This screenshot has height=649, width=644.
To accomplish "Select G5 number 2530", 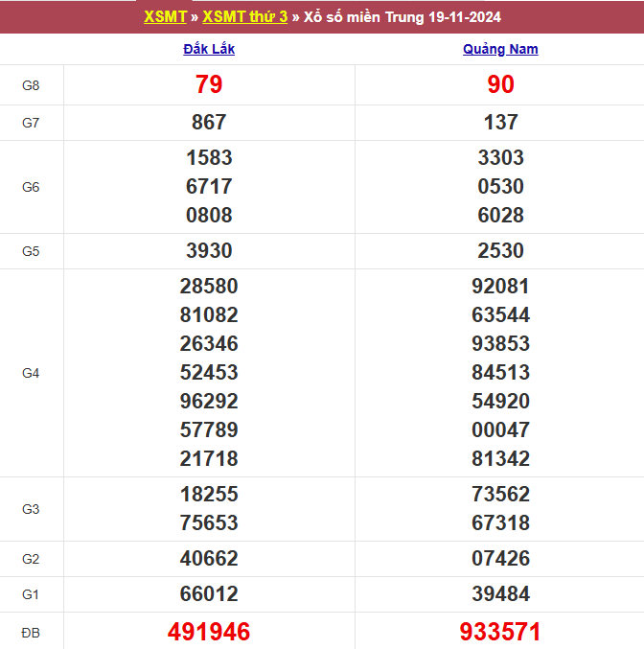I will [x=500, y=250].
